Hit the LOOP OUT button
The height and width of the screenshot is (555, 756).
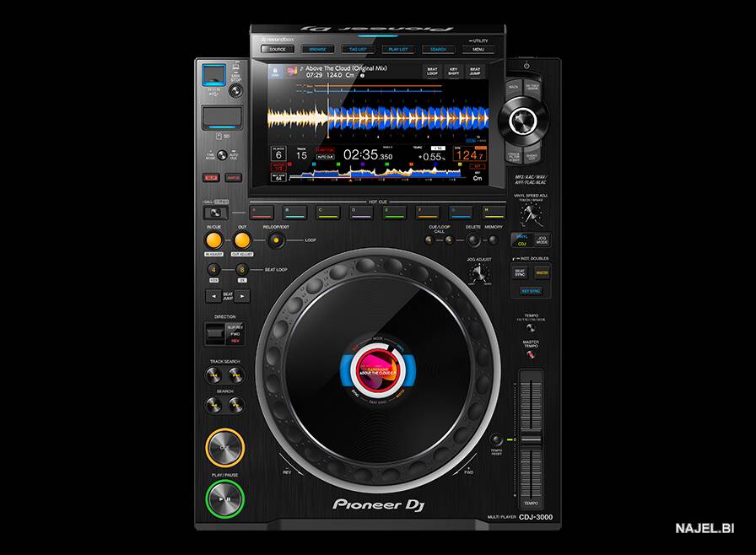pyautogui.click(x=242, y=240)
